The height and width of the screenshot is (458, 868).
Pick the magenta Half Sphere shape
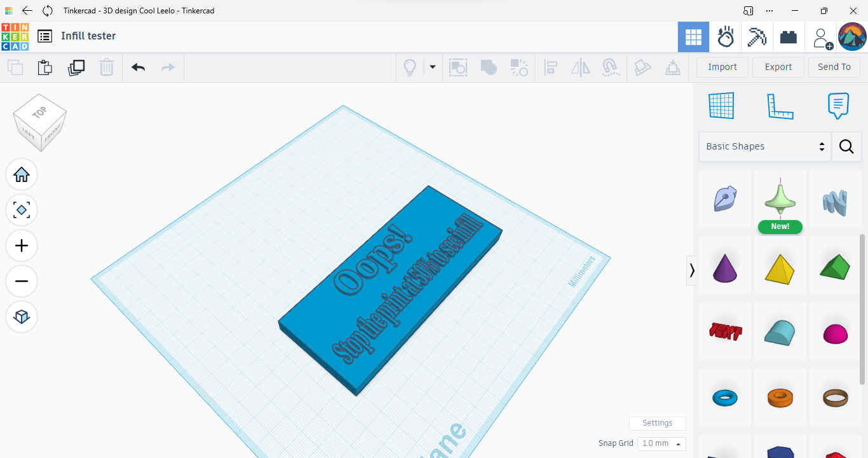coord(835,331)
